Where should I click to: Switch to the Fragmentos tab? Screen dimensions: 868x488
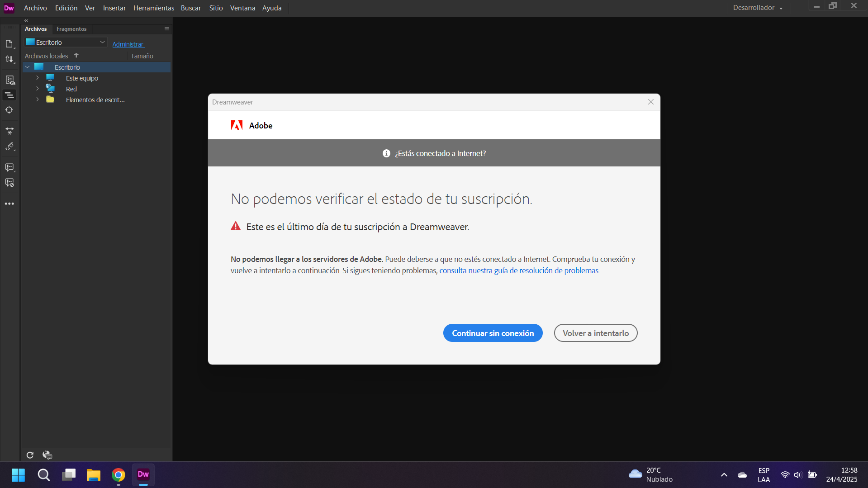(71, 28)
